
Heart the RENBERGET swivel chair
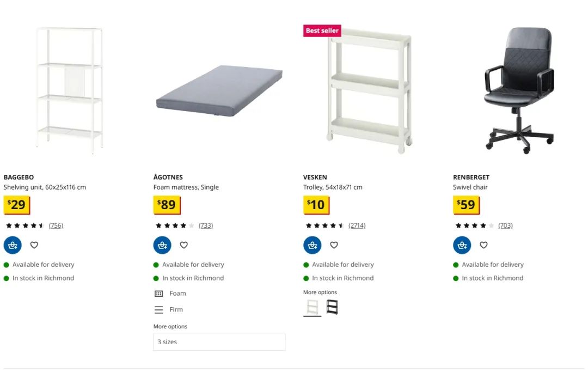[483, 245]
